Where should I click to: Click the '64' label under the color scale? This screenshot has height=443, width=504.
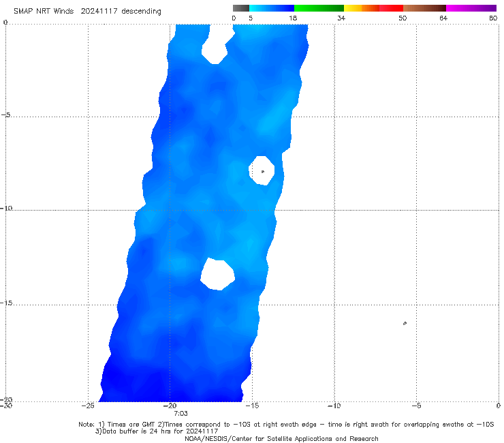pyautogui.click(x=443, y=18)
